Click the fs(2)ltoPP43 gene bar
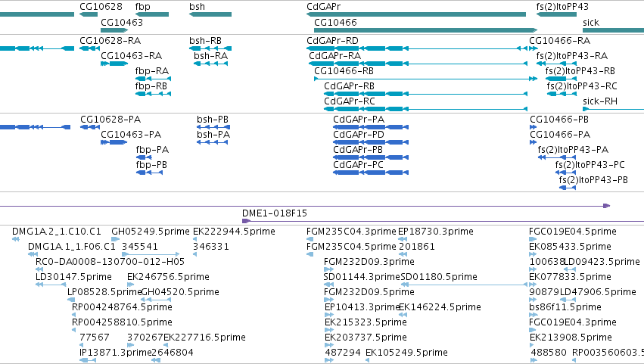 (556, 14)
